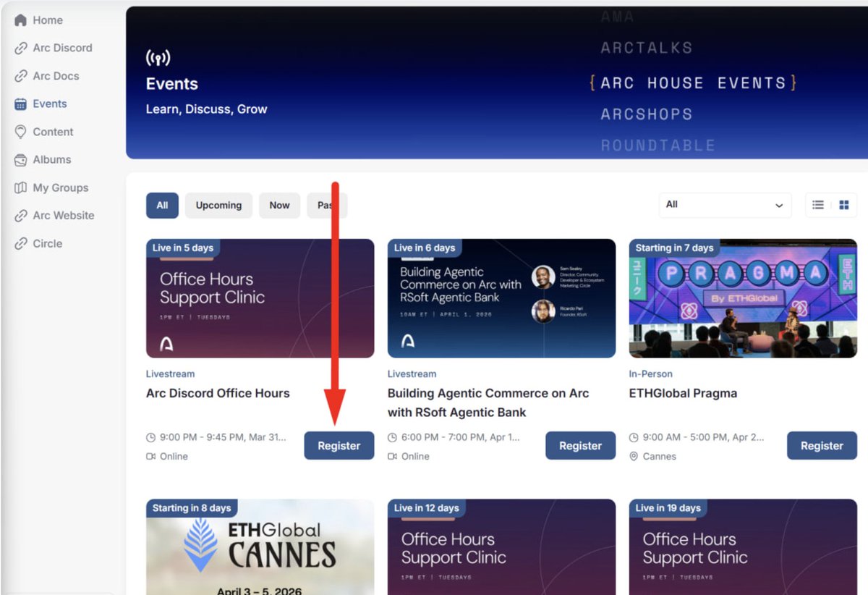The image size is (868, 595).
Task: Open the PRAGMA event thumbnail
Action: click(x=743, y=298)
